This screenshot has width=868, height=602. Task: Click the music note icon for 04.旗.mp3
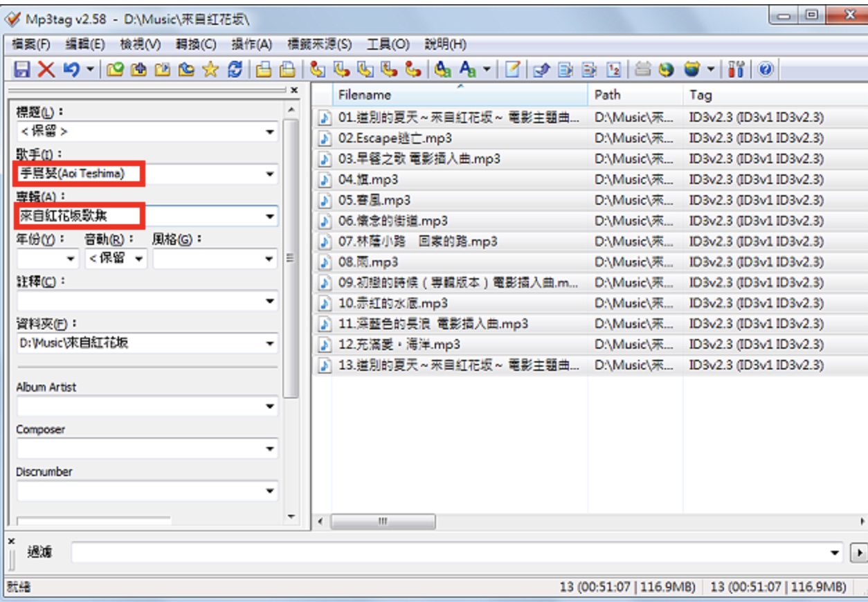[324, 180]
